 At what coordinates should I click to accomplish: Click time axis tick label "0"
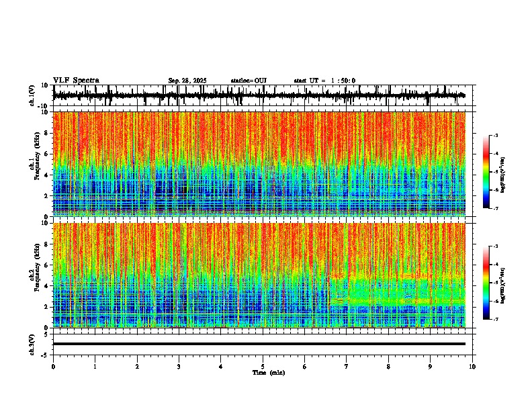coord(53,367)
